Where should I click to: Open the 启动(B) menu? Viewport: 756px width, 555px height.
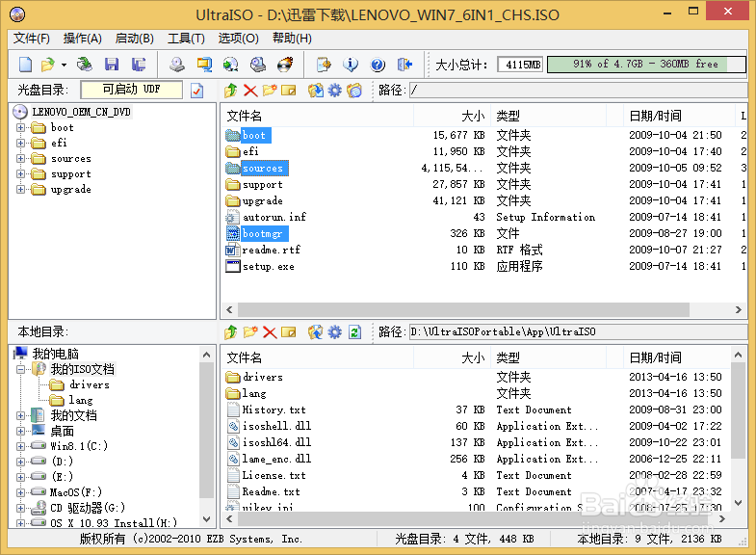[135, 39]
